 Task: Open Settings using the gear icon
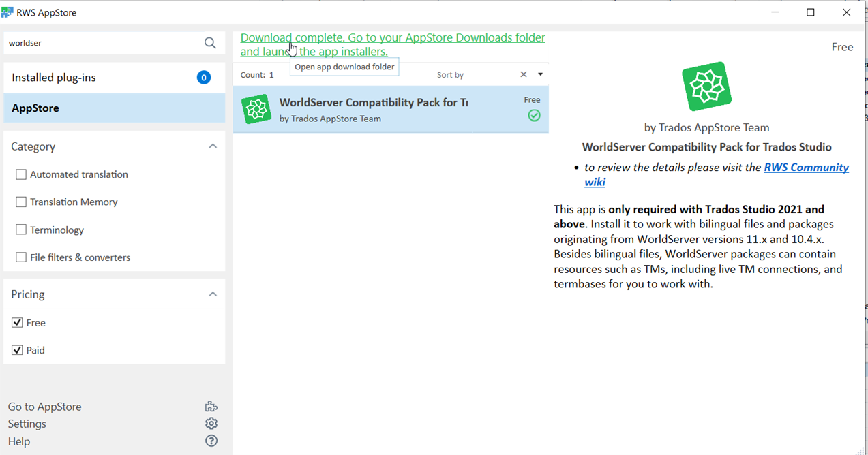pos(211,423)
